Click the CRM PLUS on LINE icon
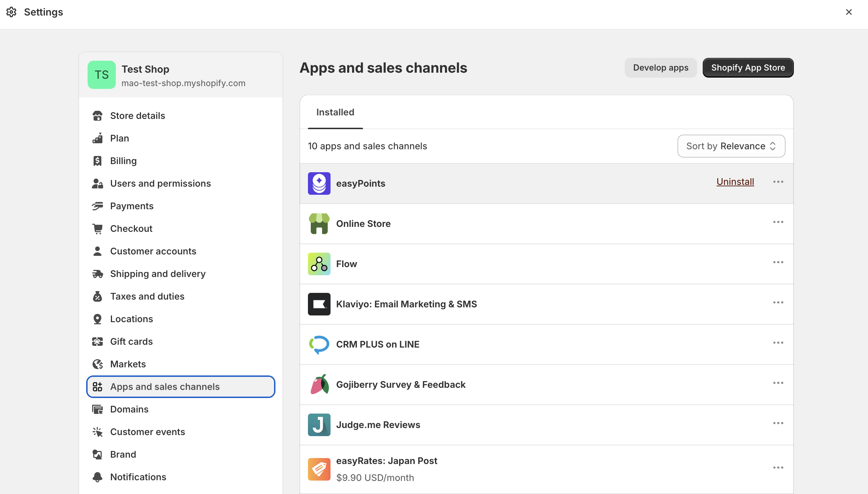This screenshot has width=868, height=494. point(319,344)
